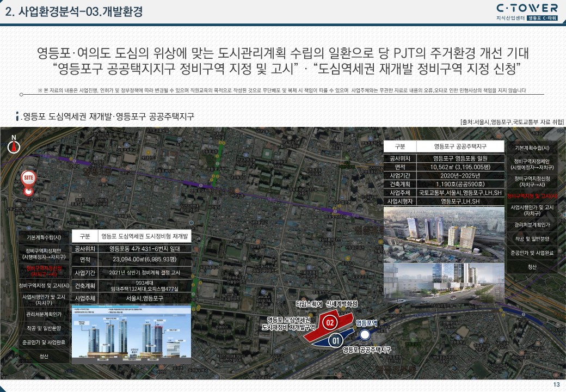This screenshot has width=566, height=392.
Task: Click the 영등포 도심역세권 도시정비형 재개발 header cell
Action: click(144, 237)
